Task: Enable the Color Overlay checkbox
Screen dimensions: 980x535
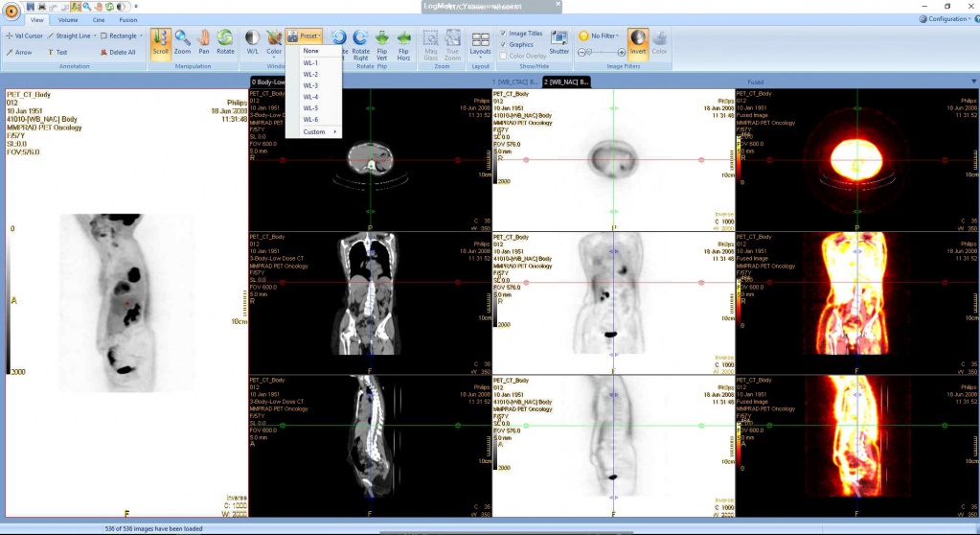Action: pos(504,56)
